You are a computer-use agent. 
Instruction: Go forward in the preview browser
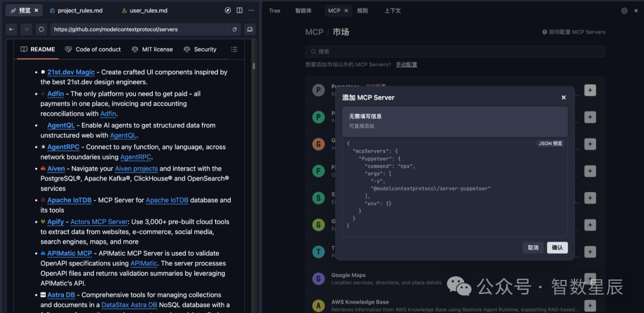26,29
